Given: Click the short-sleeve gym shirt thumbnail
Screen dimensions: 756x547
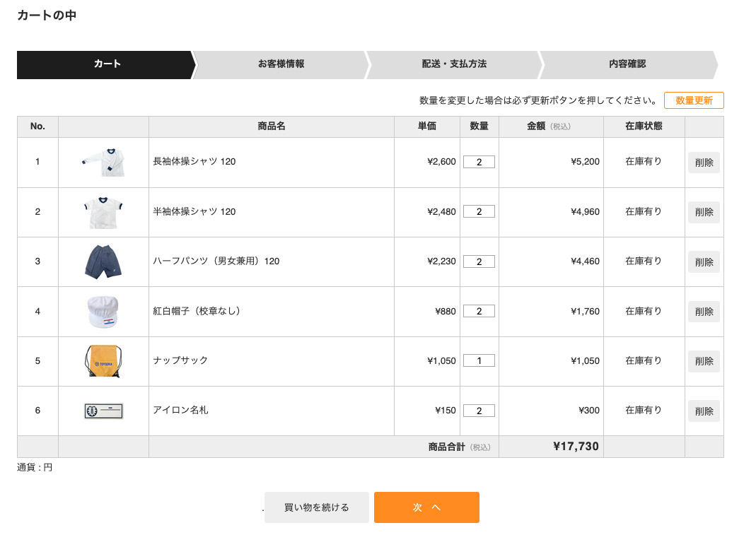Looking at the screenshot, I should (103, 212).
